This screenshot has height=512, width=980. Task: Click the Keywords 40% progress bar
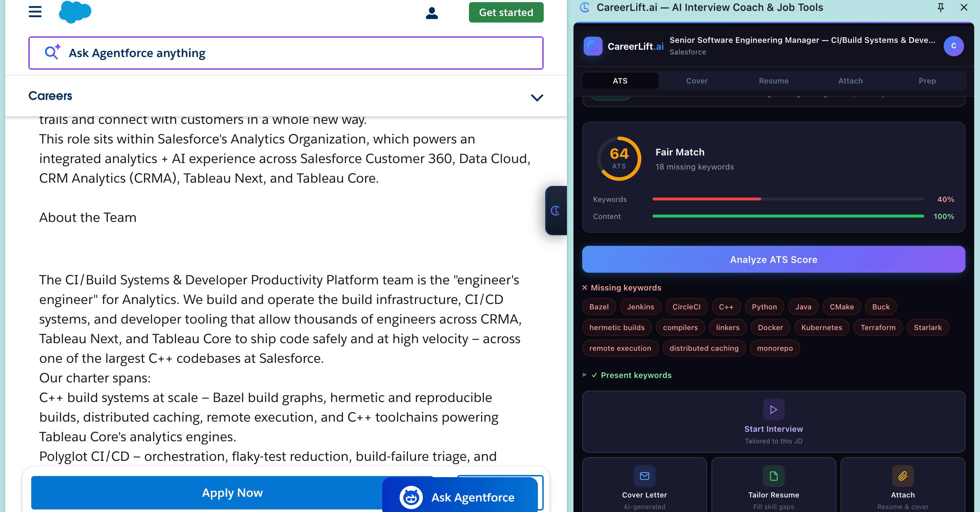click(788, 199)
